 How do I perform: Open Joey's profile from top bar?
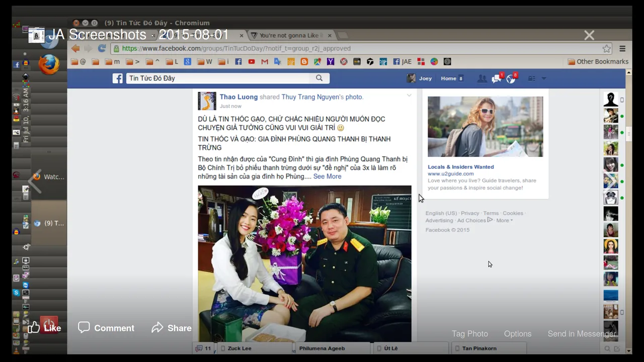coord(420,78)
